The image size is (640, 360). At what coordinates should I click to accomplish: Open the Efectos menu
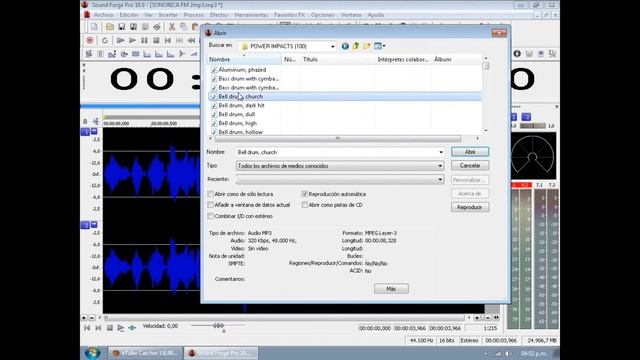click(219, 15)
